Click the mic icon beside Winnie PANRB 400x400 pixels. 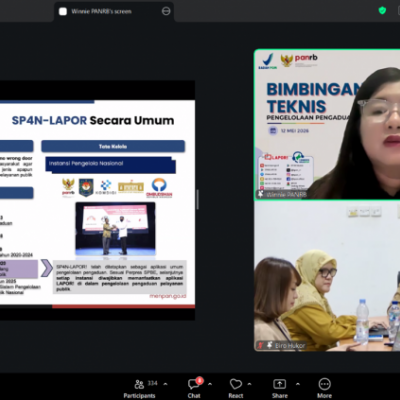click(261, 194)
